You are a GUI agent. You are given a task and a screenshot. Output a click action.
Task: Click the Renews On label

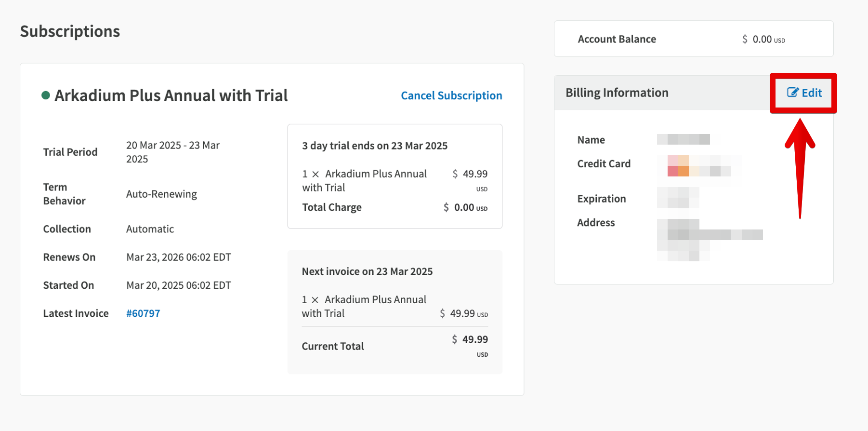[x=69, y=257]
